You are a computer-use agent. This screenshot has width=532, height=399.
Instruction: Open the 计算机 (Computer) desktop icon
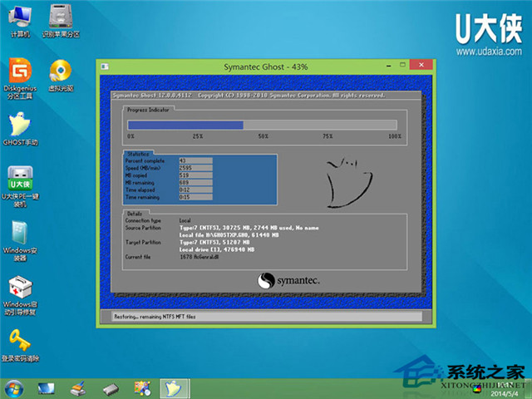pos(19,18)
